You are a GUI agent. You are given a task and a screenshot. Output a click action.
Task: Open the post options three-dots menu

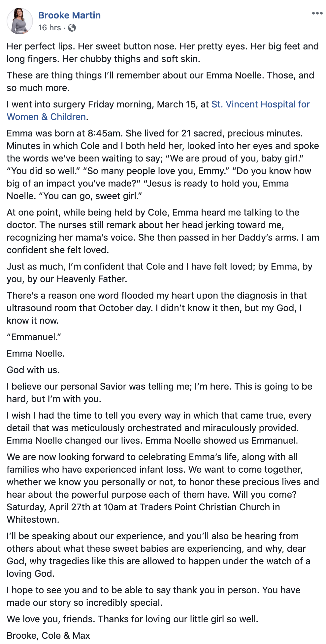(x=317, y=14)
